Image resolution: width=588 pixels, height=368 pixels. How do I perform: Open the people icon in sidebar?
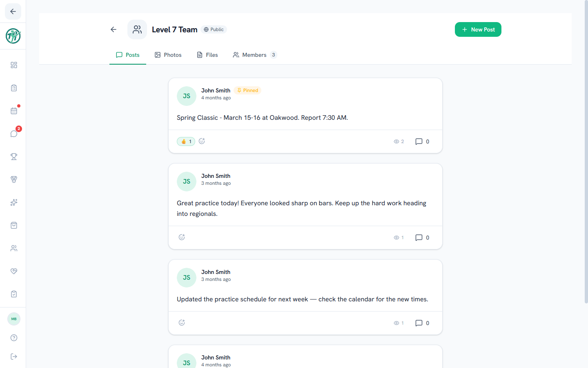pos(14,248)
